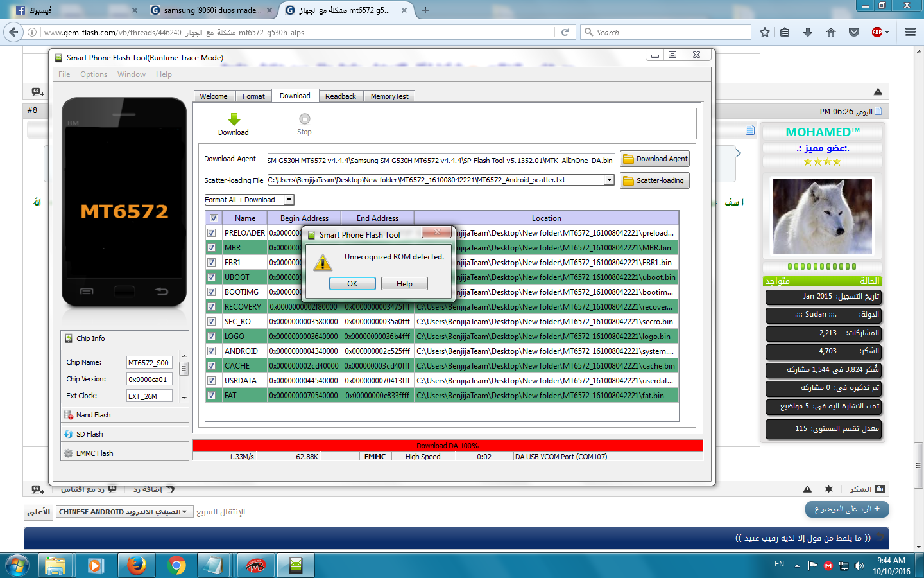Click the EMMC Flash gear icon
924x578 pixels.
(x=69, y=453)
